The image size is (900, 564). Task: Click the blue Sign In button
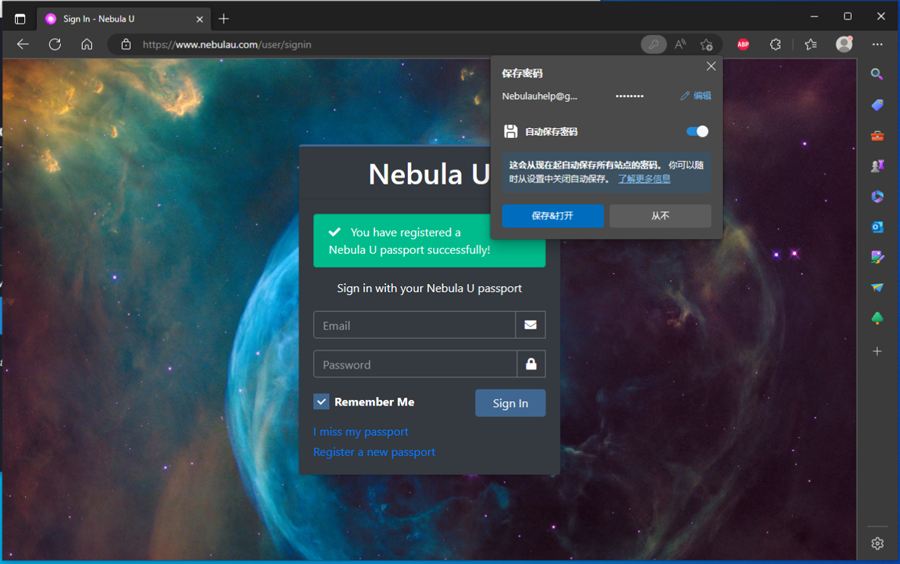510,403
